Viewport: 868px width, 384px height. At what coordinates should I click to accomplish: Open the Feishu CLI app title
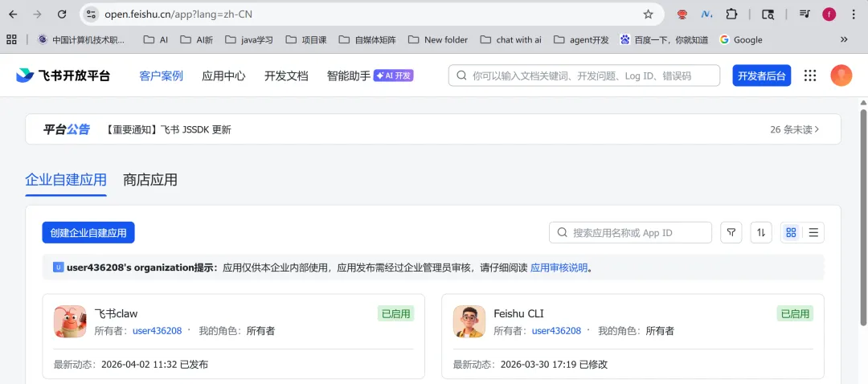518,314
